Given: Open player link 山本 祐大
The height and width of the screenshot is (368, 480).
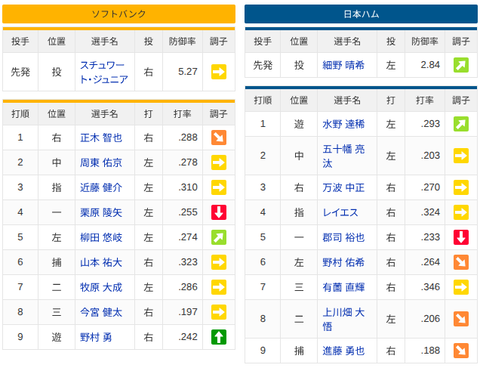Looking at the screenshot, I should pos(101,262).
